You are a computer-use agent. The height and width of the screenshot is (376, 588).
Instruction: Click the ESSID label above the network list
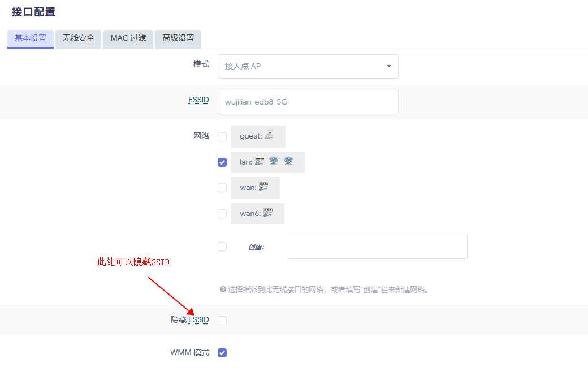pyautogui.click(x=198, y=100)
